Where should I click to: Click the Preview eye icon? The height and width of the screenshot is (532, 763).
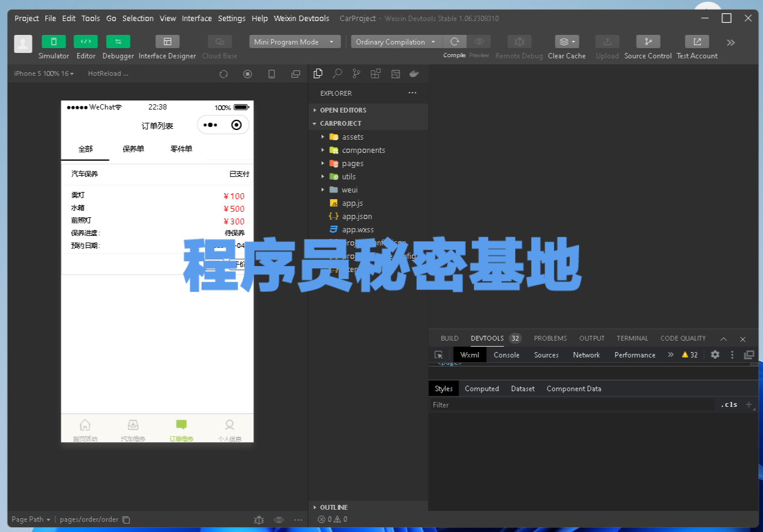coord(479,42)
